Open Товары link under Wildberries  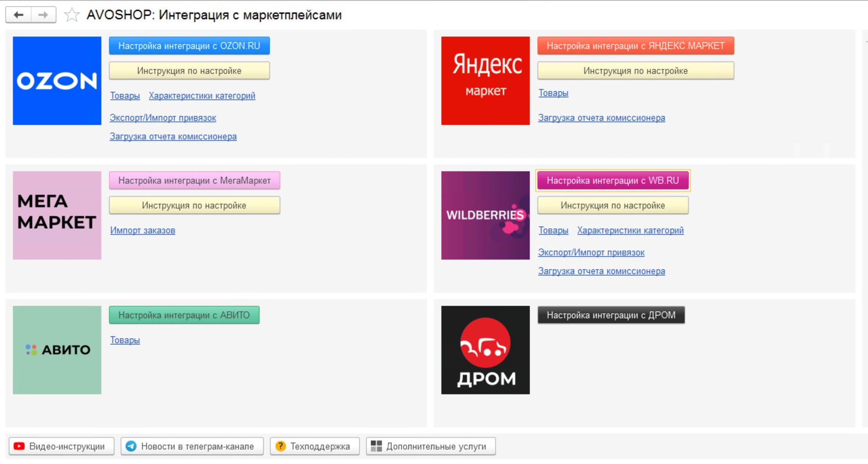(x=553, y=230)
